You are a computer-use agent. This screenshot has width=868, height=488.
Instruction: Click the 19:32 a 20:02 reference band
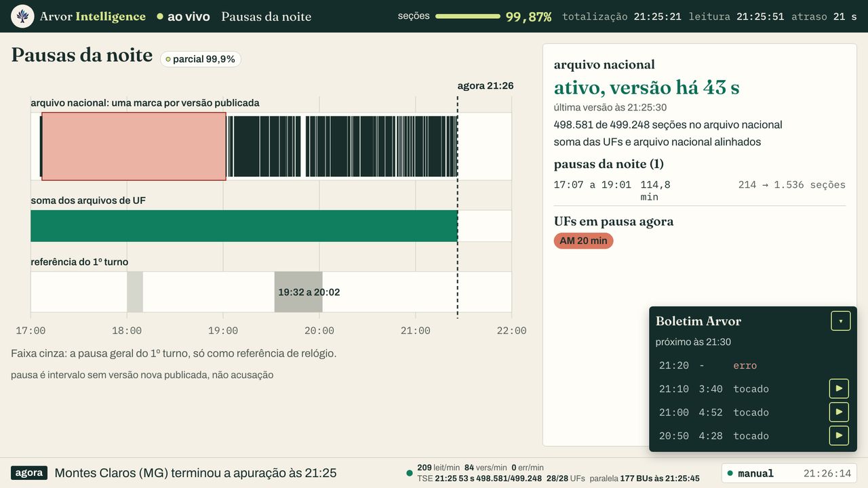pyautogui.click(x=298, y=292)
